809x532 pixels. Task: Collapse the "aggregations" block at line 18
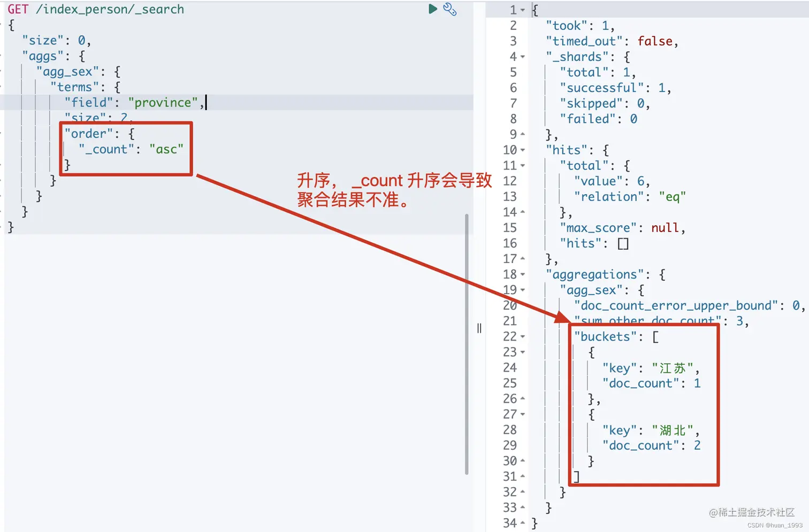(x=523, y=274)
